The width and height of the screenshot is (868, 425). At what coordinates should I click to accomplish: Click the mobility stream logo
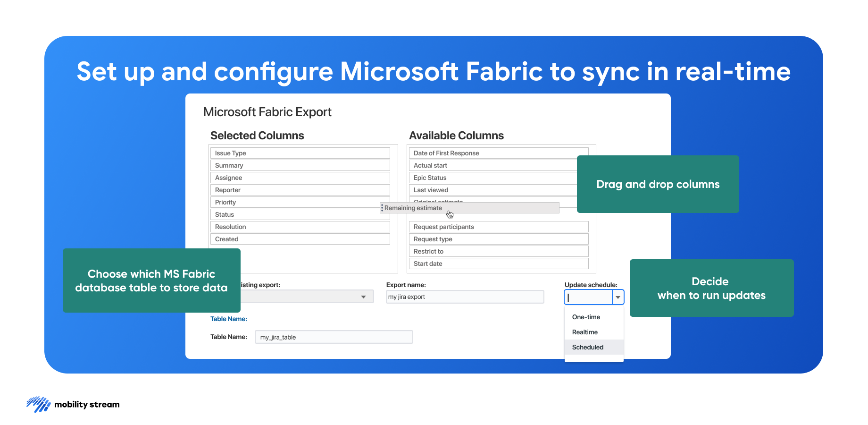(x=73, y=404)
